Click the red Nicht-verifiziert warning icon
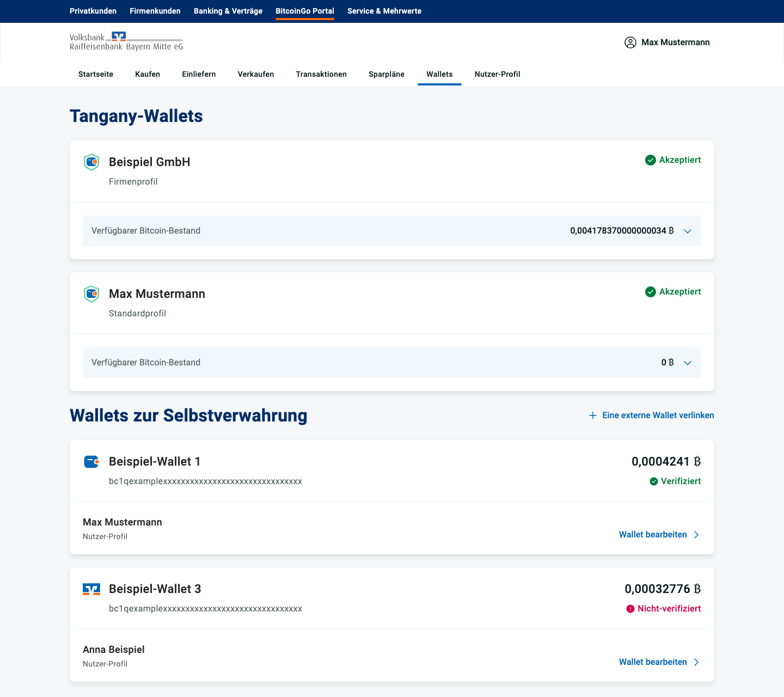The width and height of the screenshot is (784, 697). coord(630,609)
